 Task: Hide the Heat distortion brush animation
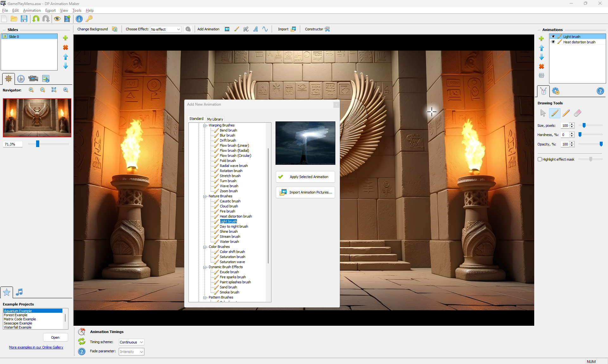[553, 42]
